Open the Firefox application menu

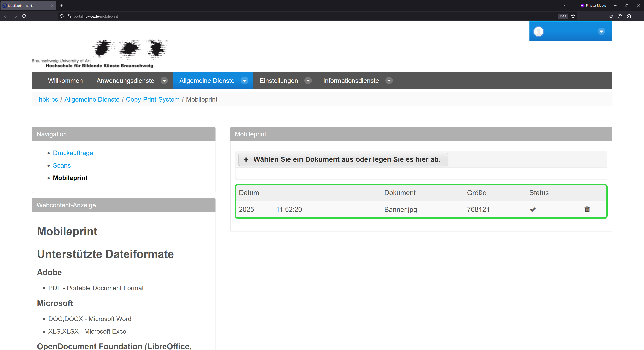[x=638, y=16]
